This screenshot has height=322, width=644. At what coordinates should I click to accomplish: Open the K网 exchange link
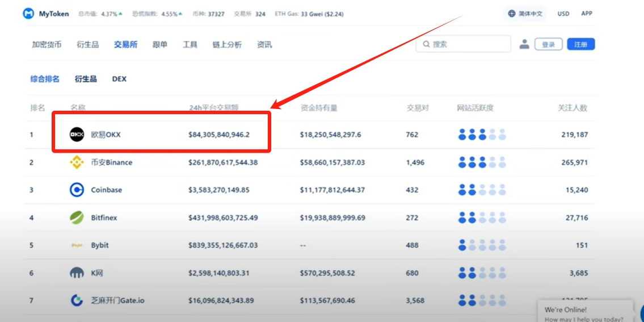click(x=96, y=273)
